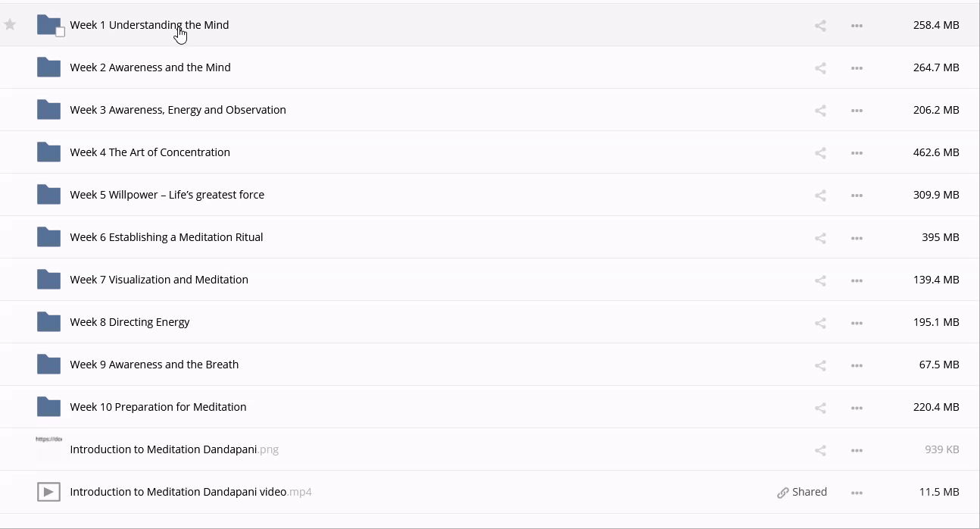Click the video file icon for Dandapani mp4

pos(48,492)
